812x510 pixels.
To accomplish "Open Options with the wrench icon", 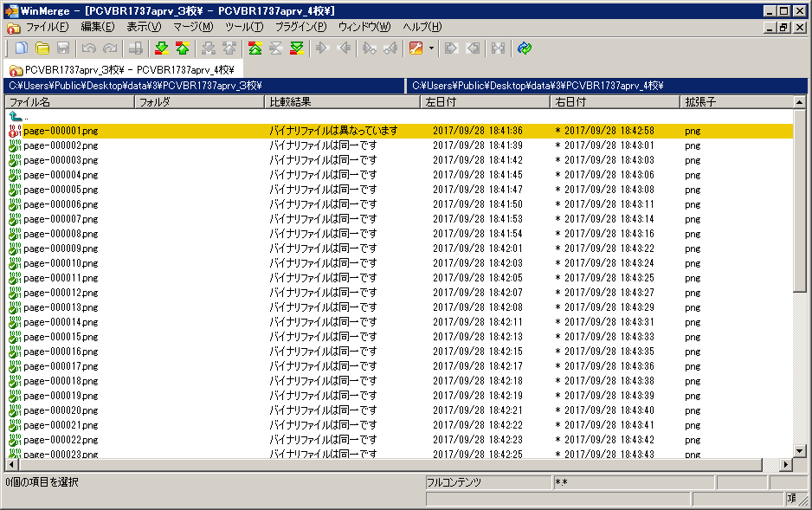I will pos(416,48).
